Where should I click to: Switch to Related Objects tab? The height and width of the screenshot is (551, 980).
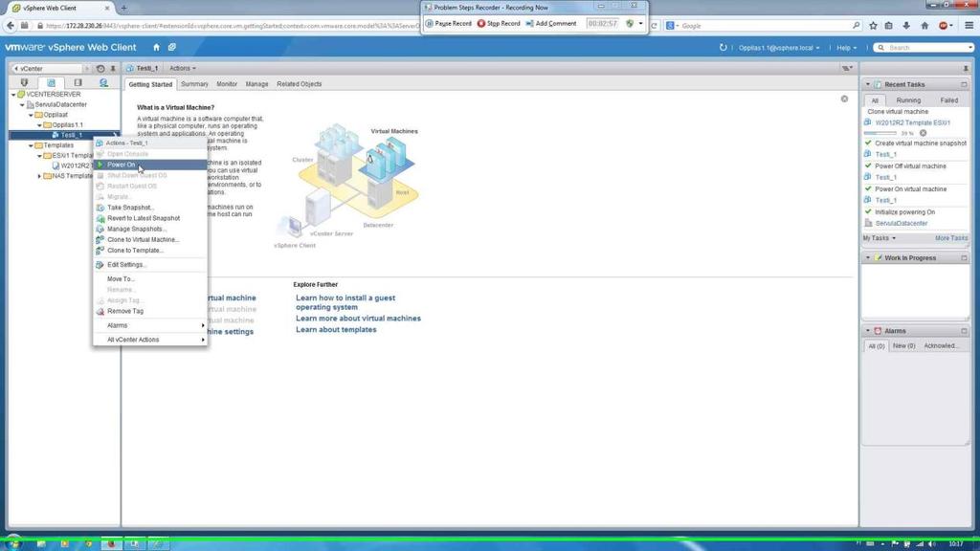click(x=299, y=84)
